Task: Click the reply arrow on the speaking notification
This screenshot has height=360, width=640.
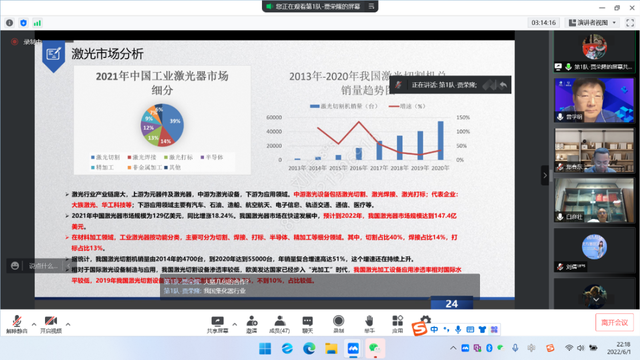Action: pyautogui.click(x=503, y=85)
